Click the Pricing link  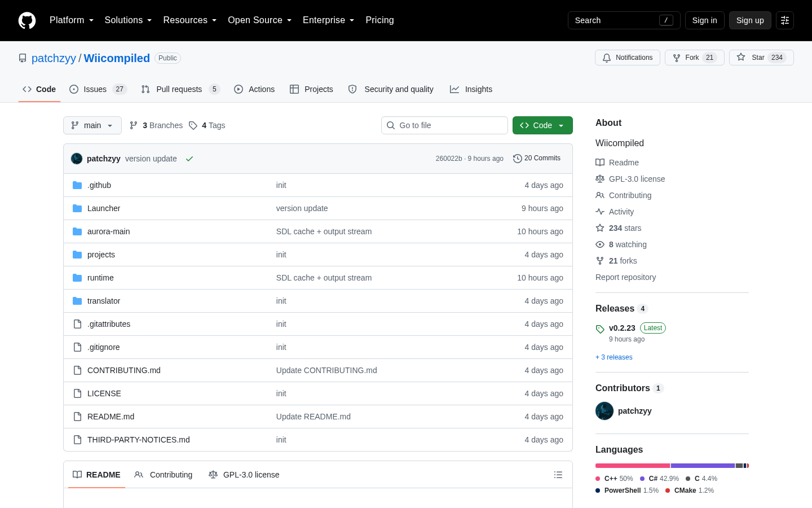pyautogui.click(x=379, y=20)
